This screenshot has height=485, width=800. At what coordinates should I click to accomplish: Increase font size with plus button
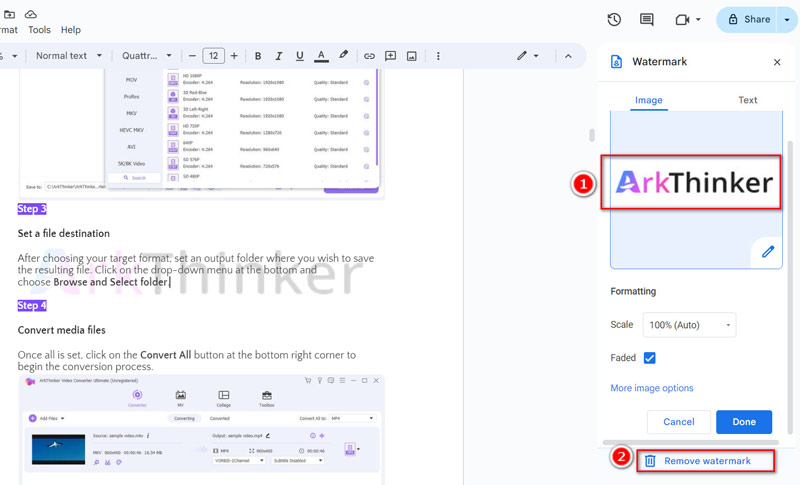tap(234, 56)
